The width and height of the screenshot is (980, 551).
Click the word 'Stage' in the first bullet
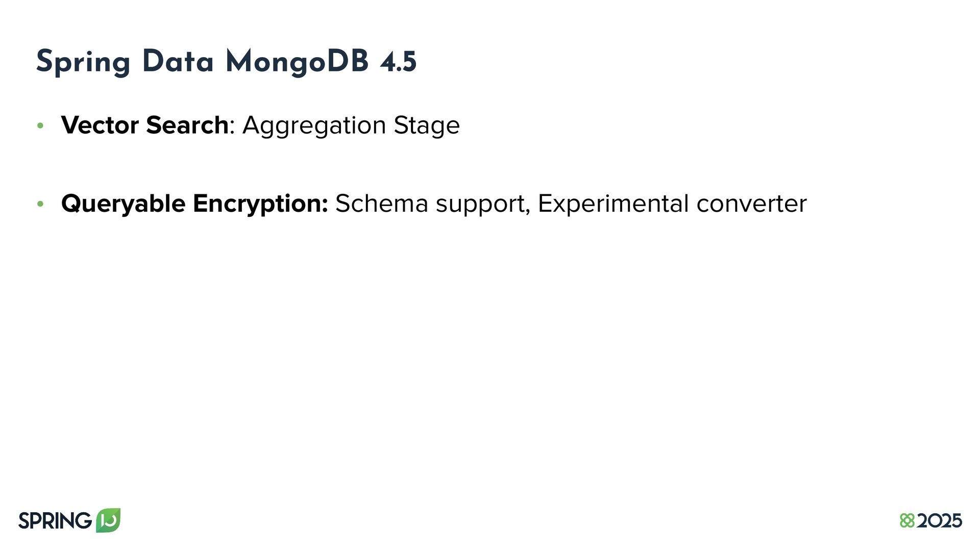427,126
